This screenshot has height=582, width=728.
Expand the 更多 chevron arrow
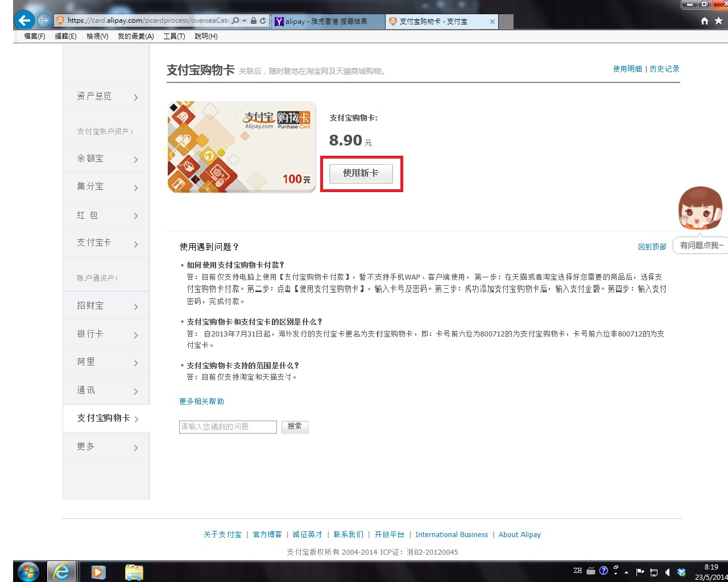click(136, 448)
